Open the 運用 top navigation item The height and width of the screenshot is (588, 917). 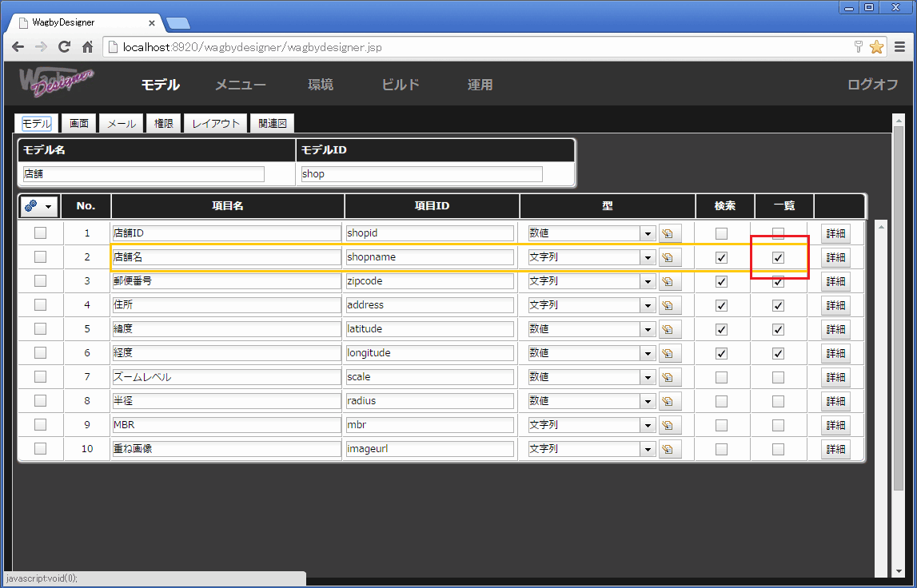click(x=480, y=85)
